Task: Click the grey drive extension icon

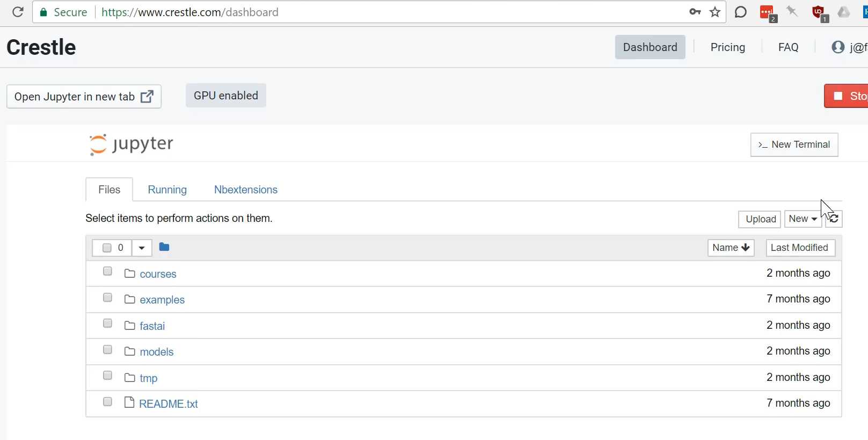Action: (x=844, y=12)
